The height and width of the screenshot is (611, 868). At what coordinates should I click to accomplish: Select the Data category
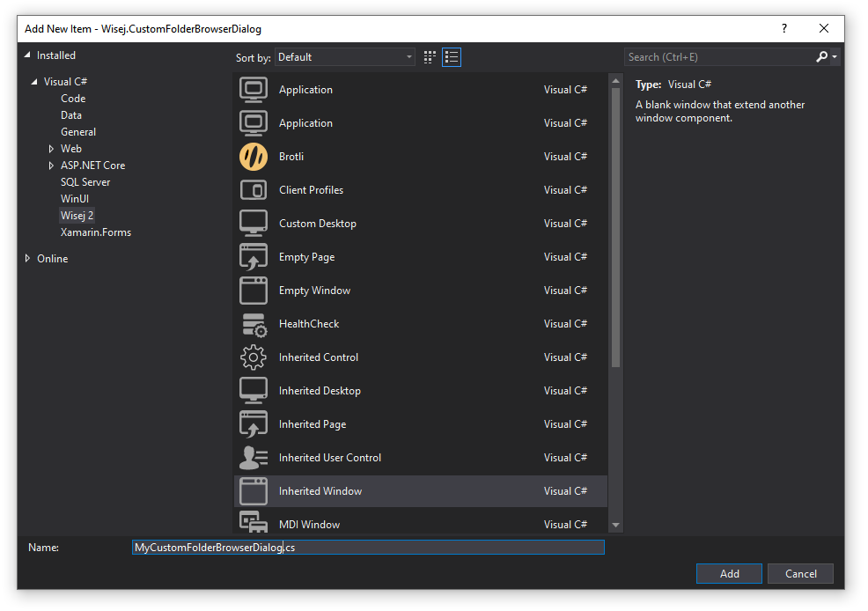tap(71, 115)
